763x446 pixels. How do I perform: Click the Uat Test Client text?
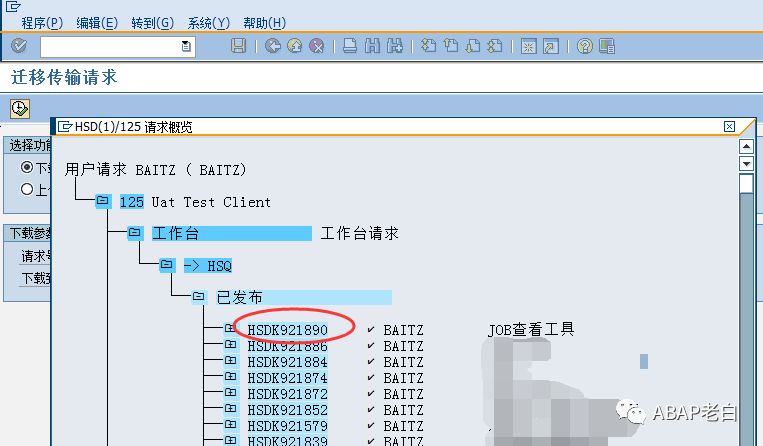click(x=211, y=202)
